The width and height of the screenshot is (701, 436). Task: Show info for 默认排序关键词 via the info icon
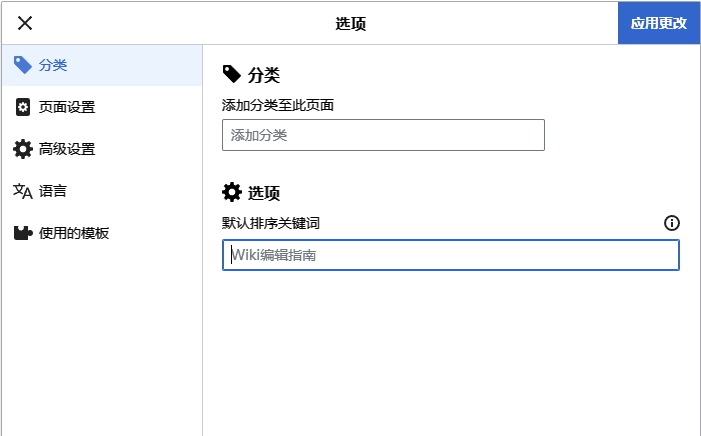coord(672,223)
